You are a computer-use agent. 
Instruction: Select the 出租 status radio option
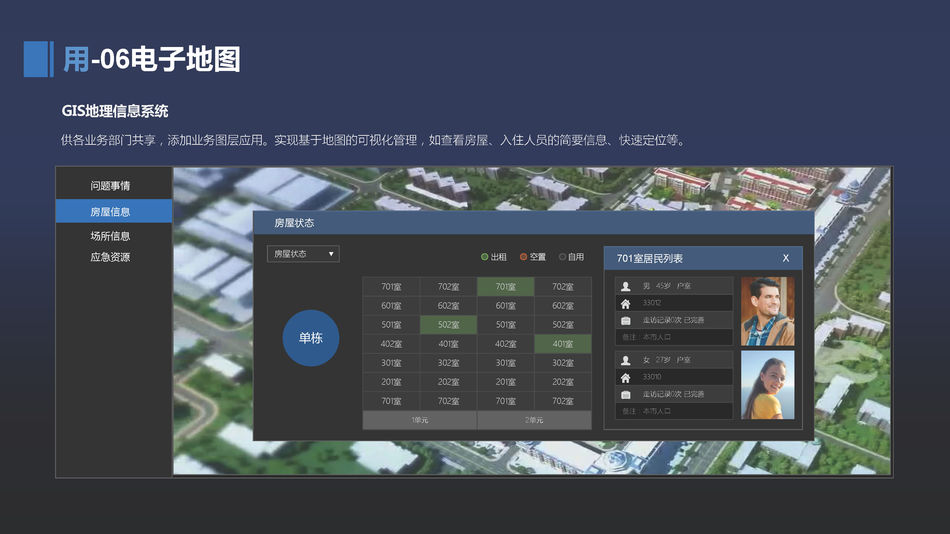coord(485,257)
